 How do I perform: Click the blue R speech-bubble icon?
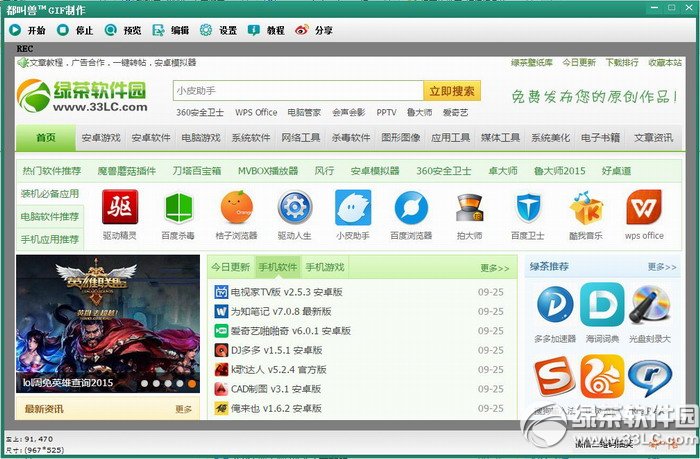click(650, 378)
